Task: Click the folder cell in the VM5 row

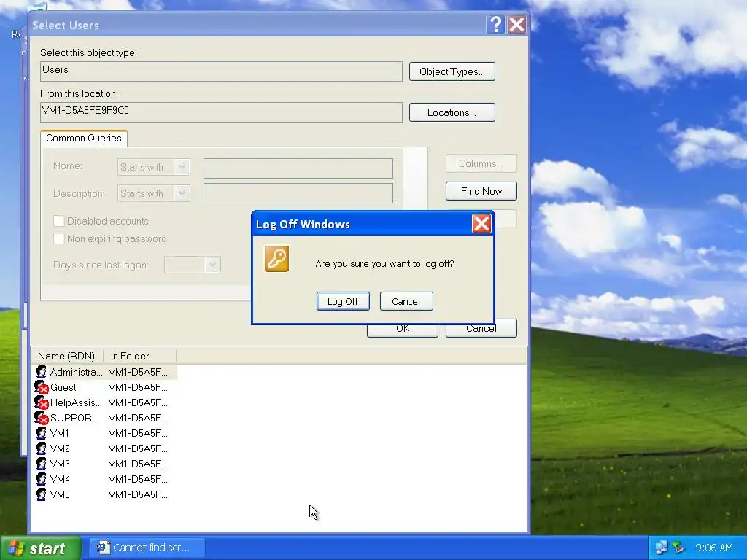Action: pyautogui.click(x=138, y=494)
